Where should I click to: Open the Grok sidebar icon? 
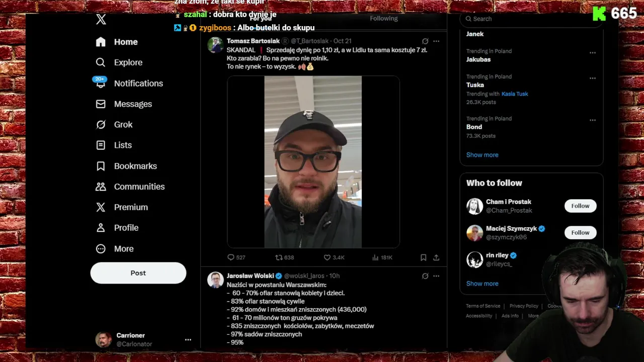click(101, 125)
